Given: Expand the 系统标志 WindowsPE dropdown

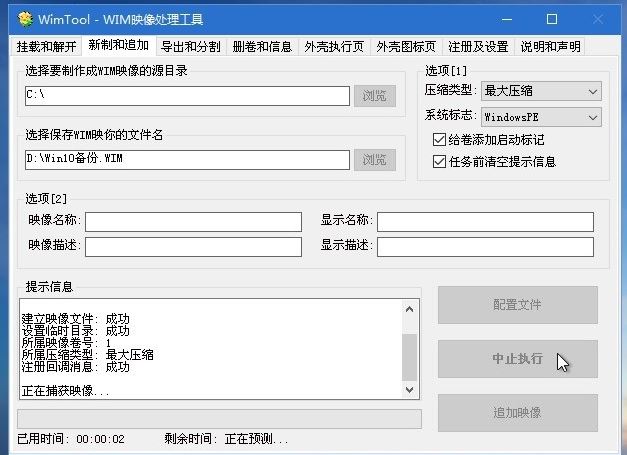Looking at the screenshot, I should pos(540,117).
